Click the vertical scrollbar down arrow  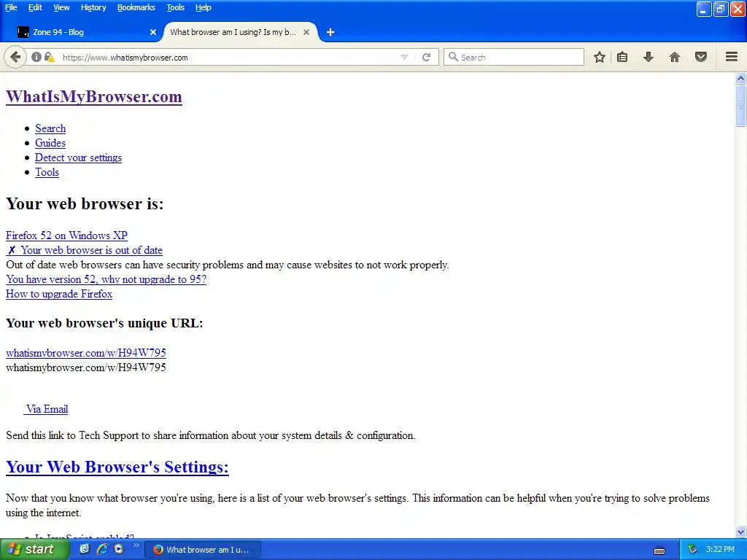click(x=740, y=532)
